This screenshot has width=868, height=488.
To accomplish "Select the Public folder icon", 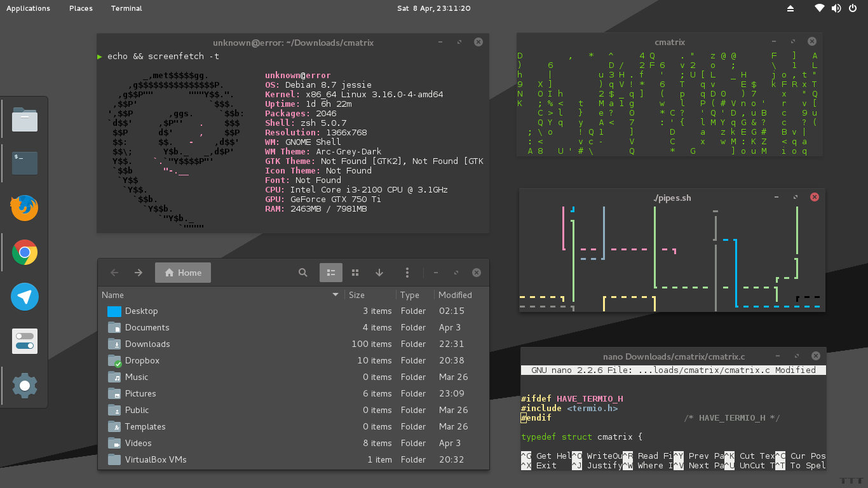I will tap(114, 410).
